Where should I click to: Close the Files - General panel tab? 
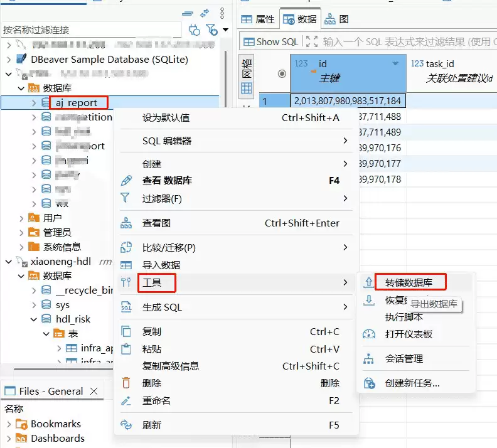(94, 391)
